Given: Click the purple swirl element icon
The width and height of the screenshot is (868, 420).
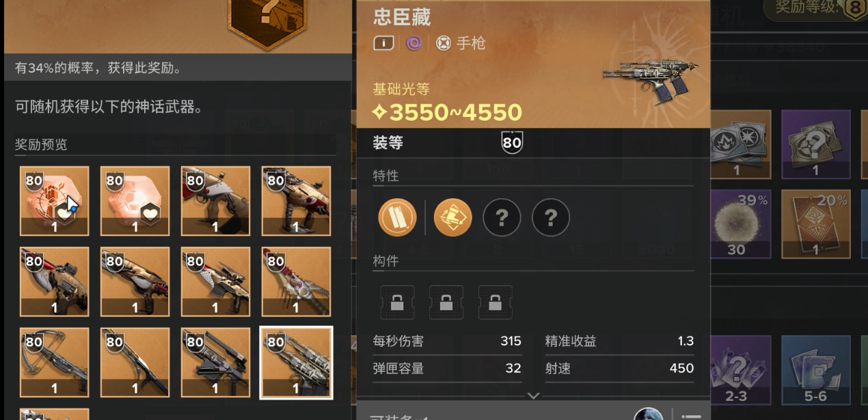Looking at the screenshot, I should click(413, 43).
